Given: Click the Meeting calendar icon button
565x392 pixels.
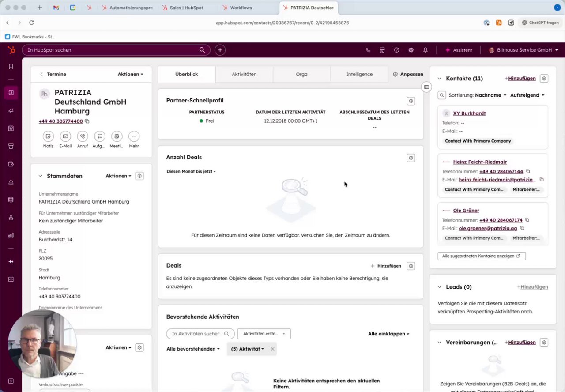Looking at the screenshot, I should [117, 136].
